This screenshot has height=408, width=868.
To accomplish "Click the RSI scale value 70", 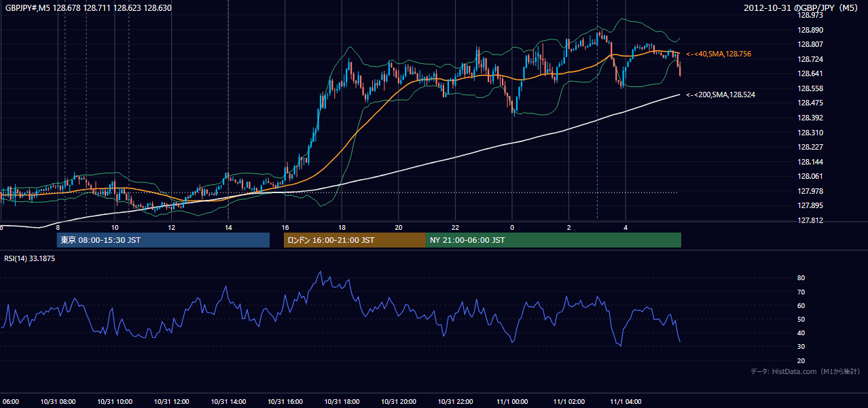I will pyautogui.click(x=801, y=292).
